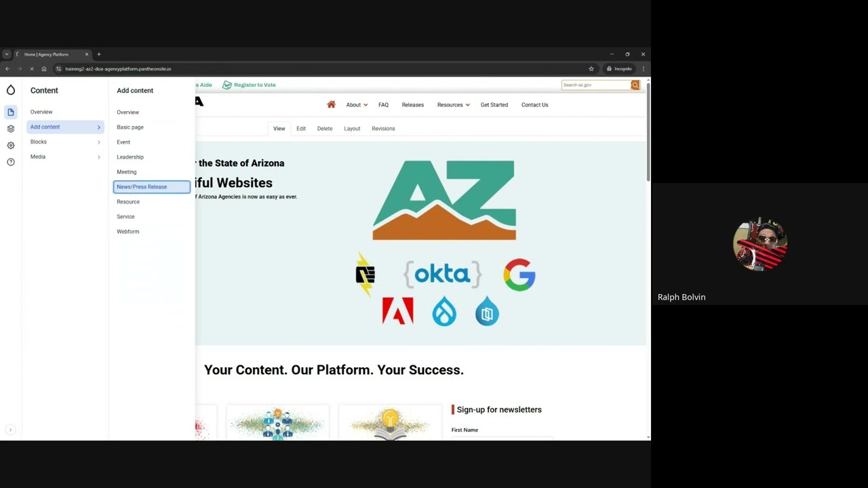Choose Event content type
Screen dimensions: 868x488
pyautogui.click(x=123, y=142)
